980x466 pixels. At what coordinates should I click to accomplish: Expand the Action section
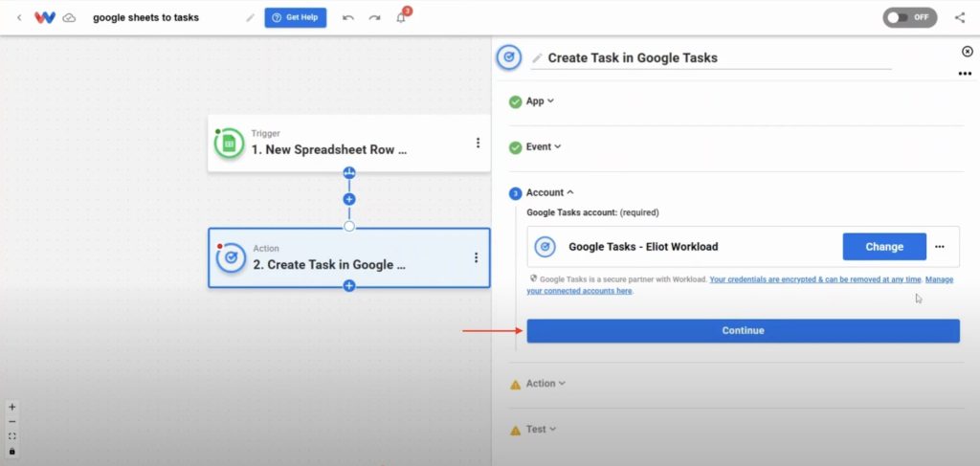pyautogui.click(x=545, y=384)
